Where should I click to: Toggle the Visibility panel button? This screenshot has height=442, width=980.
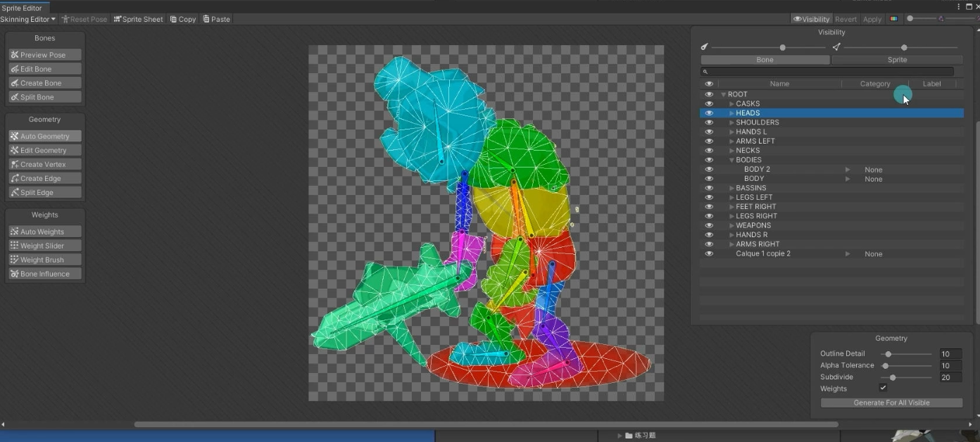[811, 19]
